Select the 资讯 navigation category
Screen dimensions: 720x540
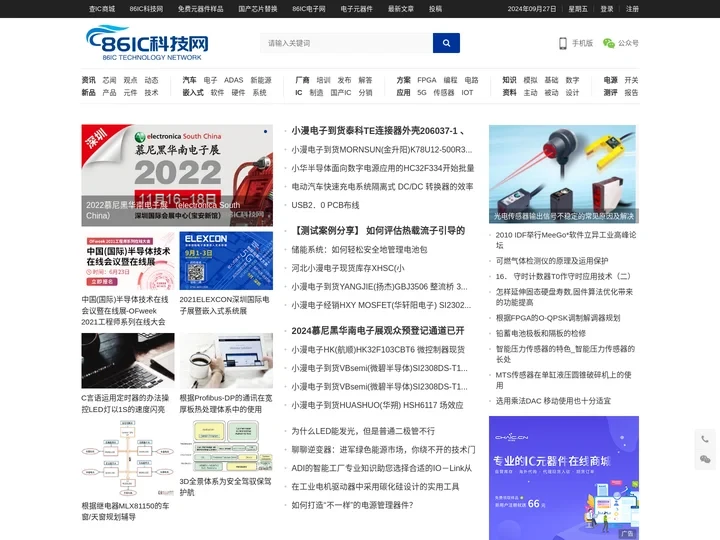tap(89, 80)
